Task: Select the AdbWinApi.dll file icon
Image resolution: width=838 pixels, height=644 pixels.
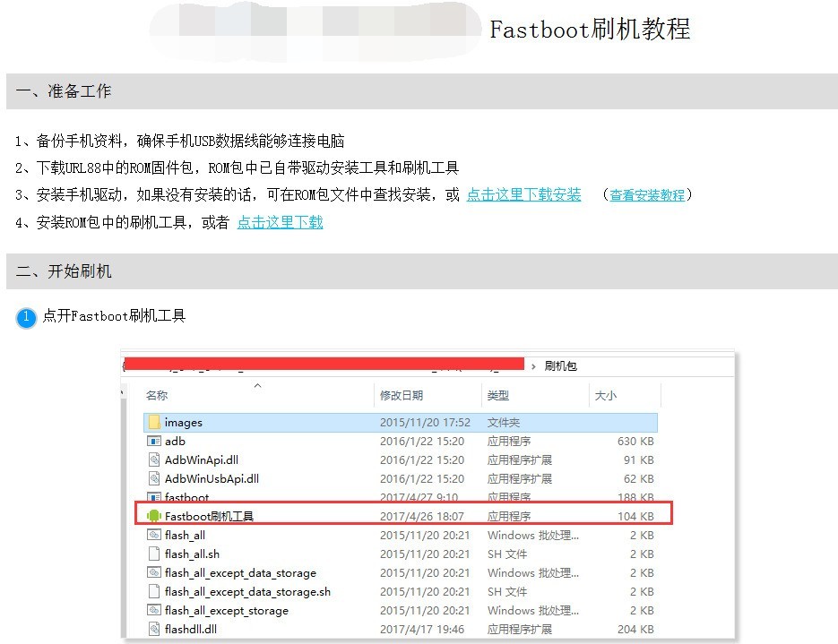Action: pos(153,459)
